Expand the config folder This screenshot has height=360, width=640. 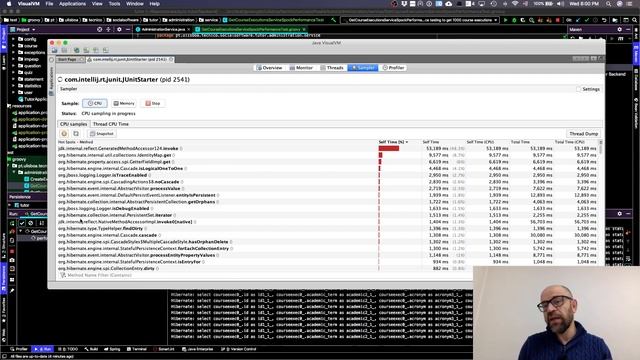(13, 39)
